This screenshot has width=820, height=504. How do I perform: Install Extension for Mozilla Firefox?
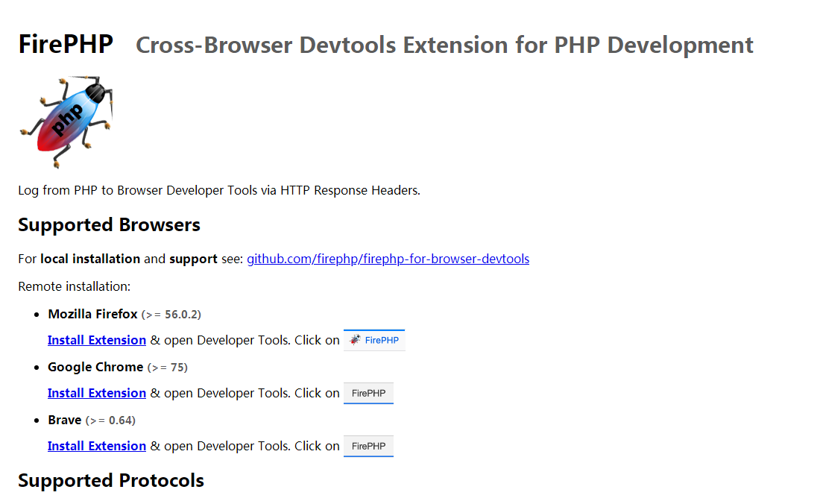point(97,340)
